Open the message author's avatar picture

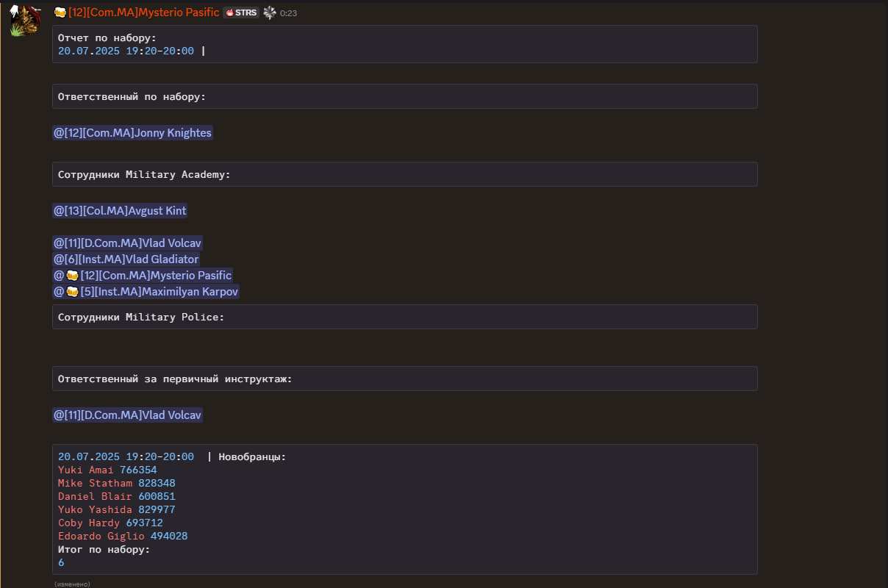click(24, 21)
